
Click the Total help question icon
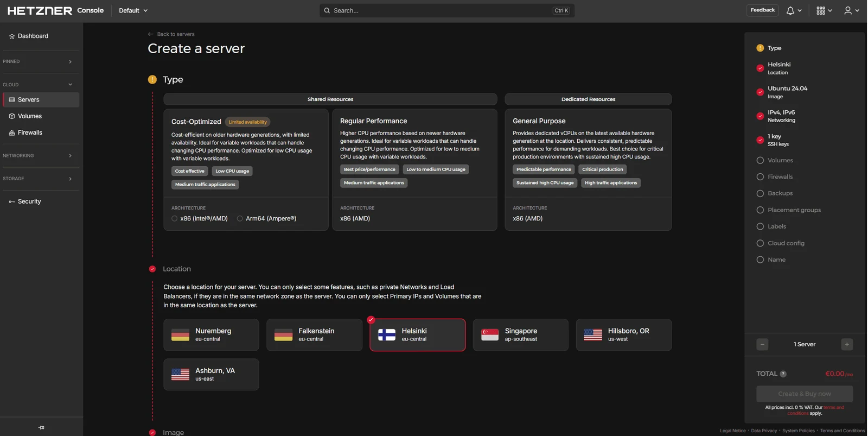tap(783, 374)
